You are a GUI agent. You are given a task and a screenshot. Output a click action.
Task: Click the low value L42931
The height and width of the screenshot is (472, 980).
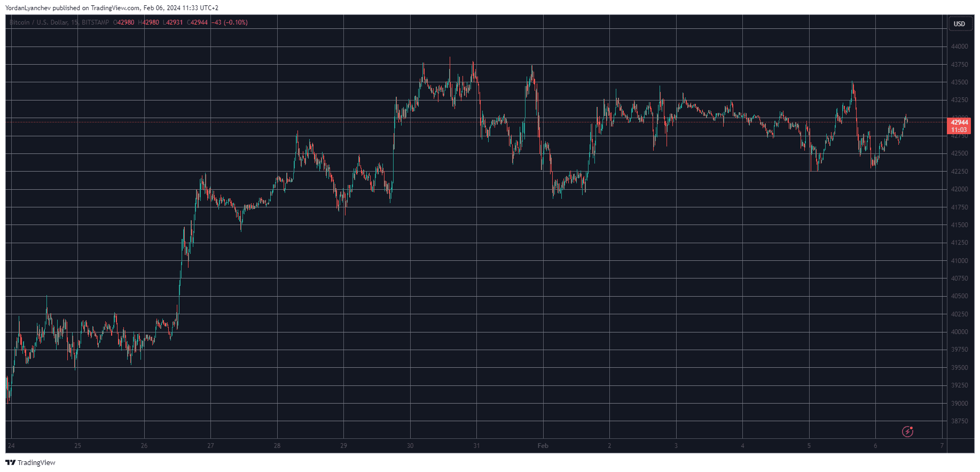173,22
